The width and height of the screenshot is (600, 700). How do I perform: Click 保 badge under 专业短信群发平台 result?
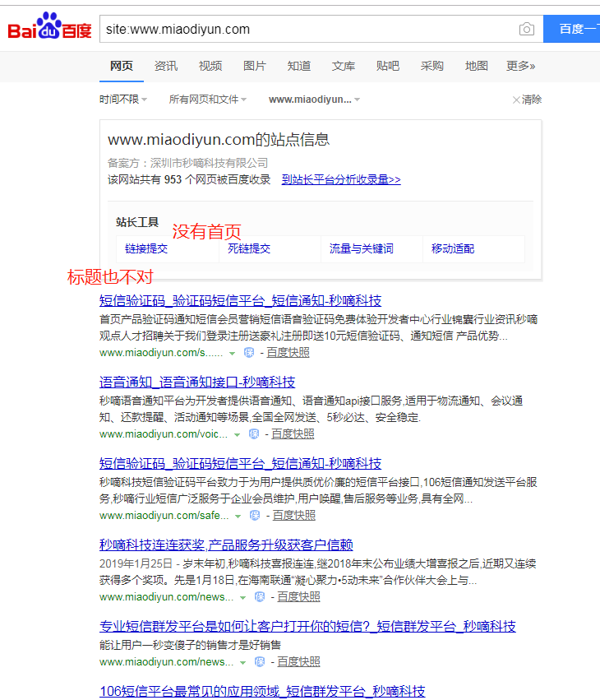click(260, 661)
